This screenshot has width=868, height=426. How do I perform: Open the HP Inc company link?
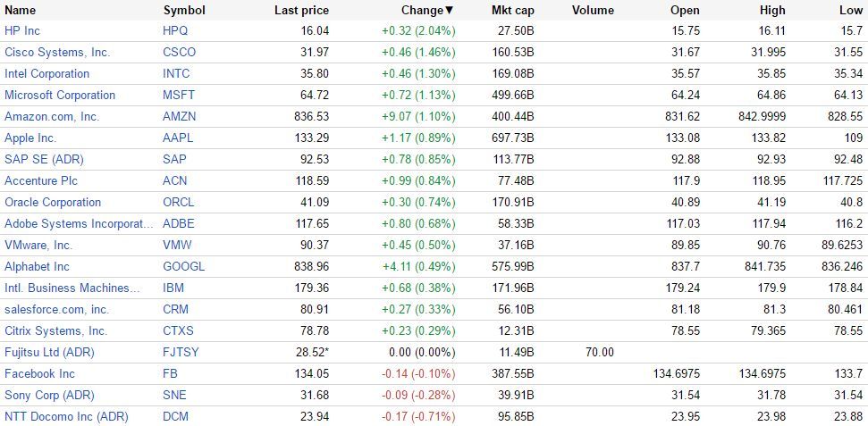pyautogui.click(x=22, y=30)
